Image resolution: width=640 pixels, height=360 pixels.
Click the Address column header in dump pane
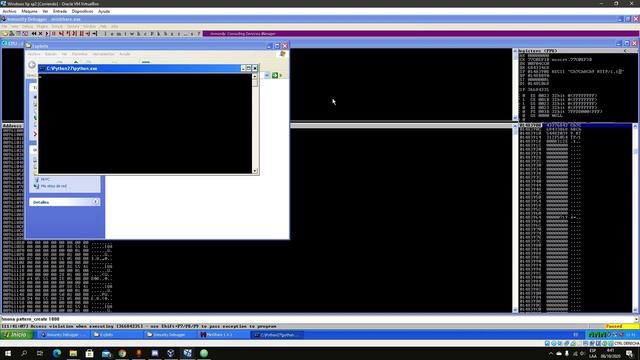coord(12,126)
